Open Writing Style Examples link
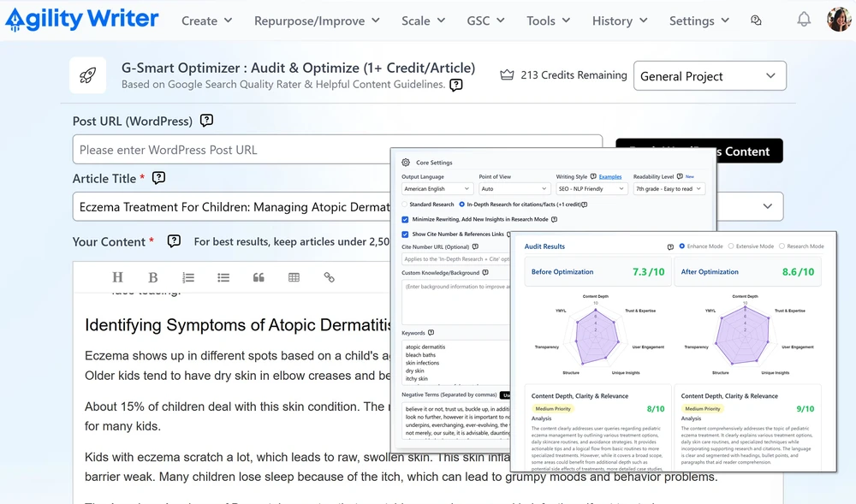The width and height of the screenshot is (856, 504). [610, 177]
